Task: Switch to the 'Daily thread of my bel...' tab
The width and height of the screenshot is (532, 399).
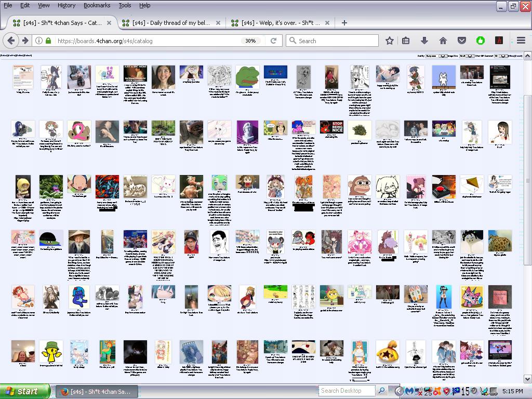Action: point(171,23)
